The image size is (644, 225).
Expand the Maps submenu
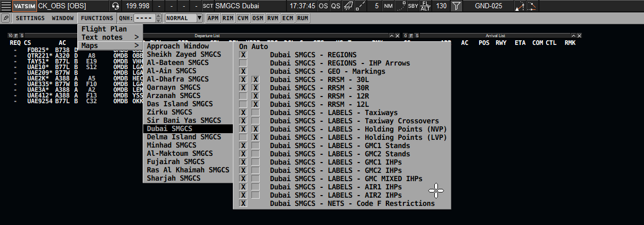click(x=111, y=45)
